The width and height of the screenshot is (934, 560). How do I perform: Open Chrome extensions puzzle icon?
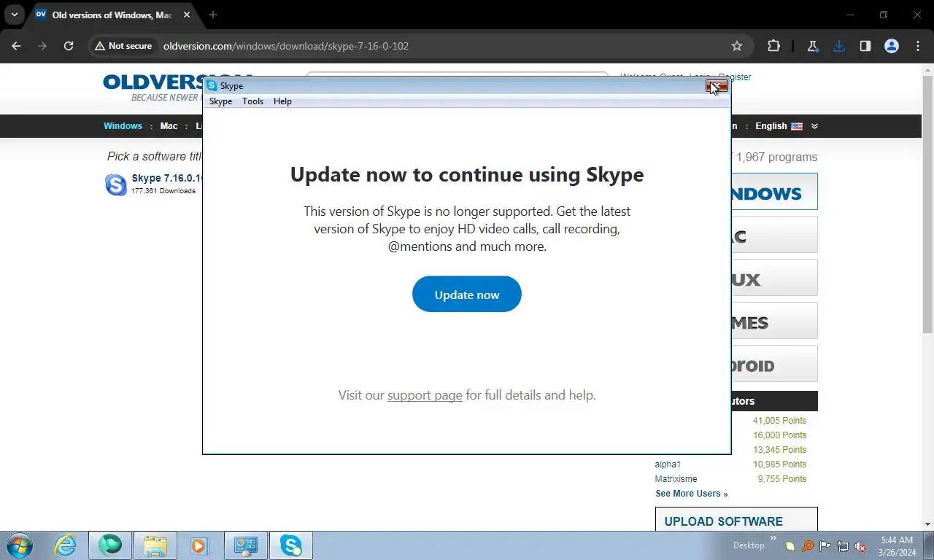click(x=773, y=46)
